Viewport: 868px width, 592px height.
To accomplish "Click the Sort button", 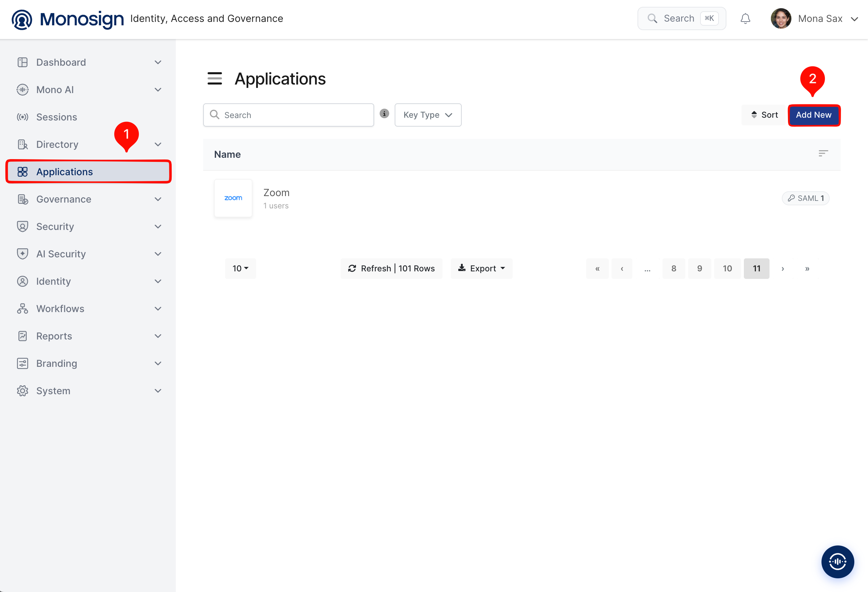I will point(764,115).
